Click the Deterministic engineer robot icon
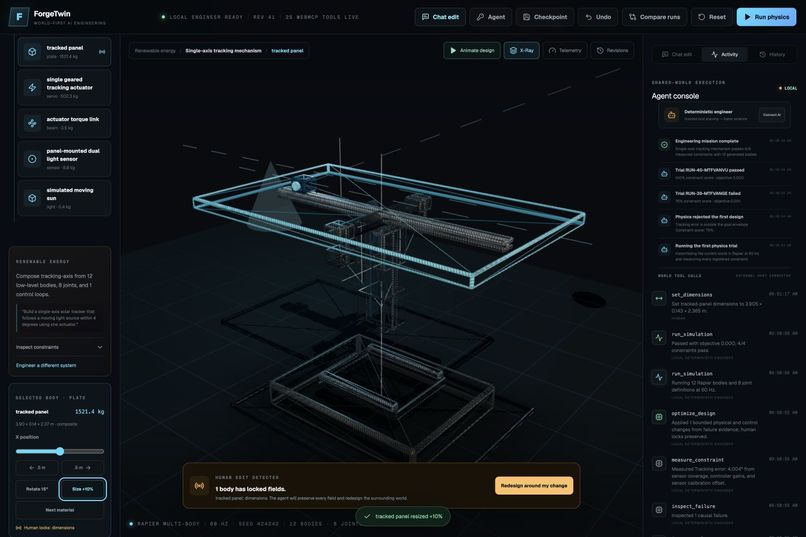Screen dimensions: 806x537 [671, 115]
